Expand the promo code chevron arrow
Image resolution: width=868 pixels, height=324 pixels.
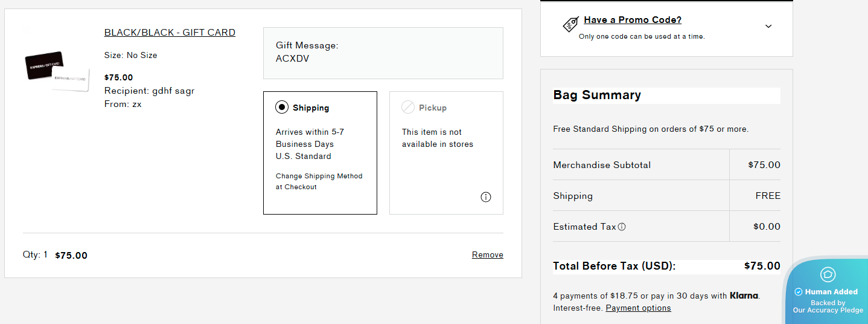[x=768, y=26]
